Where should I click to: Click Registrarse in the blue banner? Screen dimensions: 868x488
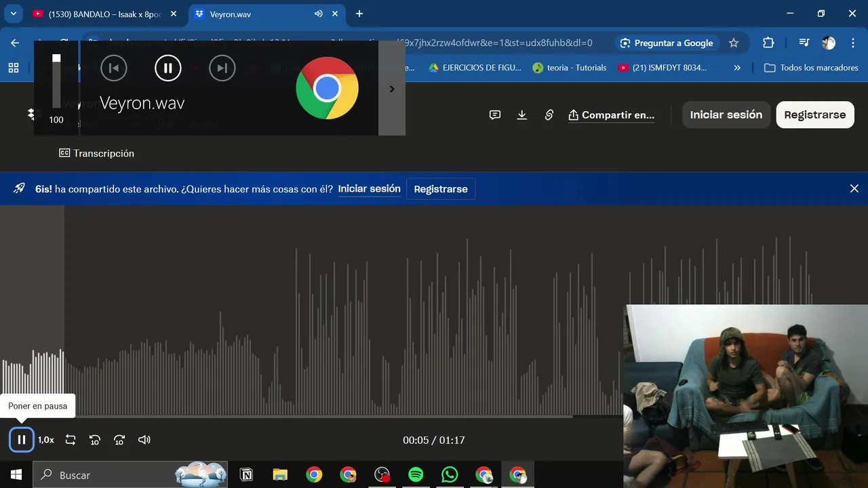click(441, 189)
